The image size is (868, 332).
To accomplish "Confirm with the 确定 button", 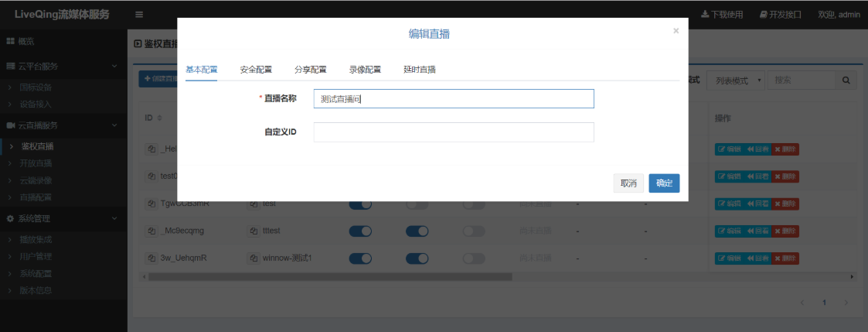I will point(664,183).
